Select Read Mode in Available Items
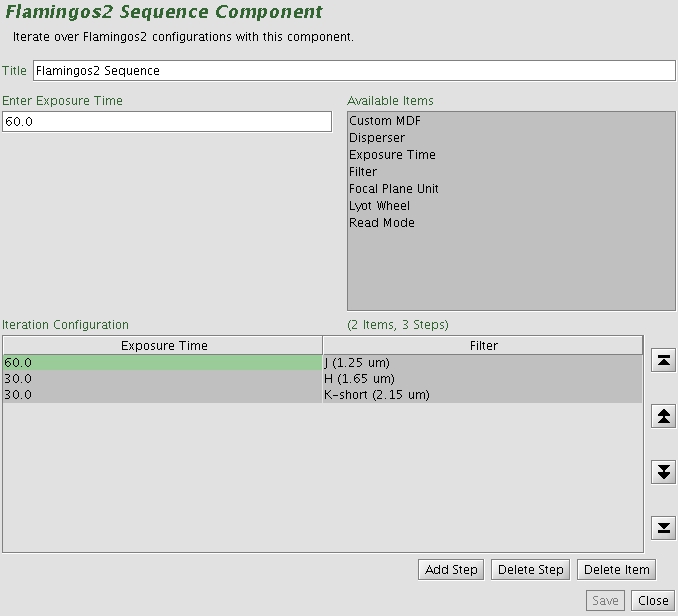The height and width of the screenshot is (616, 678). click(x=511, y=223)
